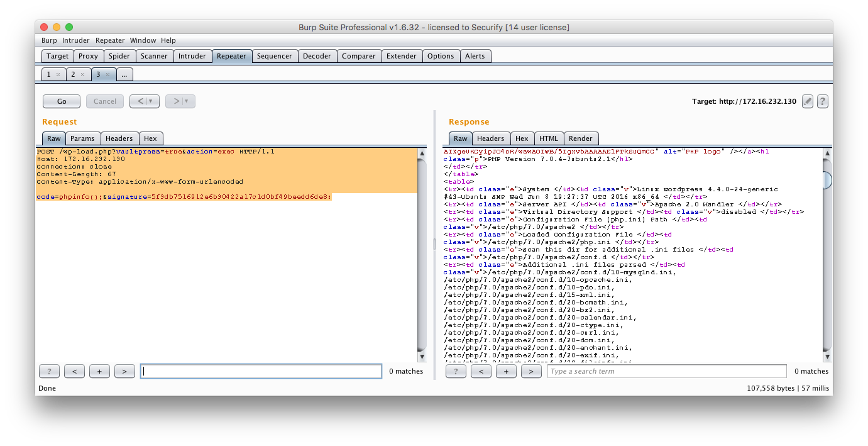Switch to the Proxy tab
Viewport: 868px width, 446px height.
(x=89, y=56)
